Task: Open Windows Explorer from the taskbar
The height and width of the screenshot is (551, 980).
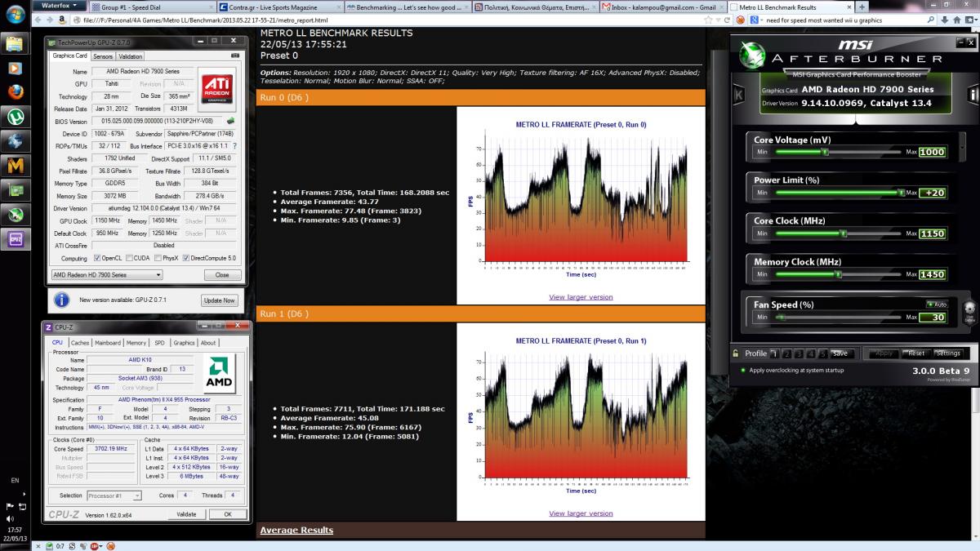Action: (x=15, y=42)
